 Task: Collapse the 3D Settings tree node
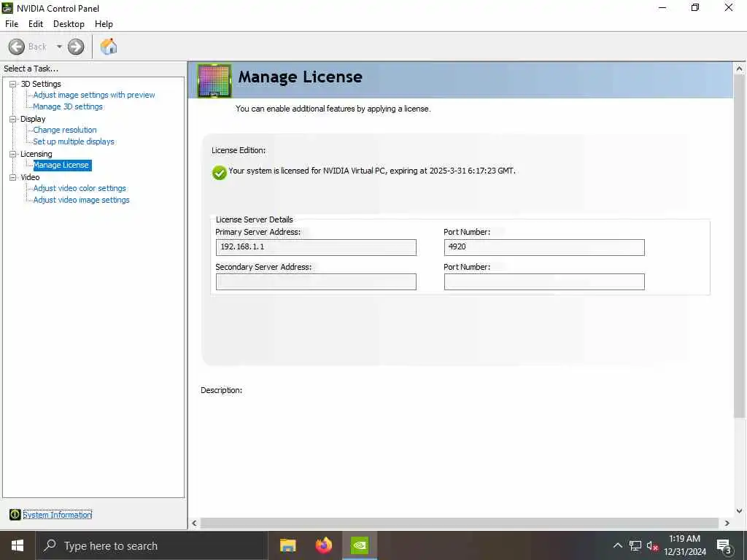pyautogui.click(x=13, y=84)
